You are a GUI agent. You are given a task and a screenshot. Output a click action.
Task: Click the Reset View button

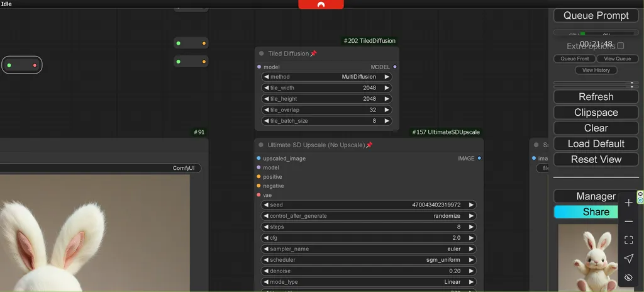(596, 159)
